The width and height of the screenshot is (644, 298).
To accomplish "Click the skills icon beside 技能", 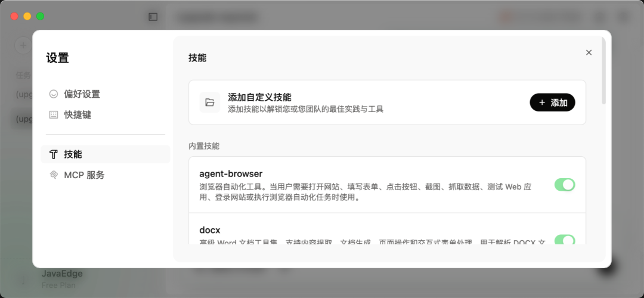I will (54, 154).
